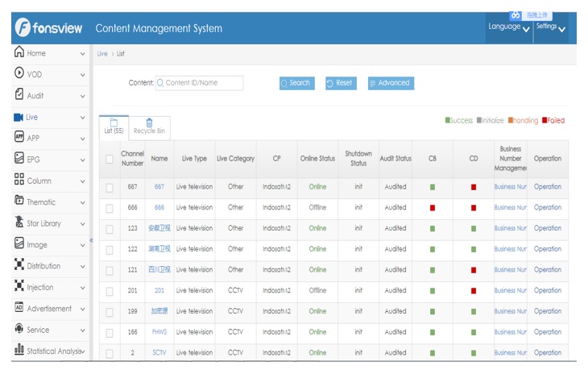Tick the checkbox for channel 667
The image size is (588, 374).
(110, 188)
